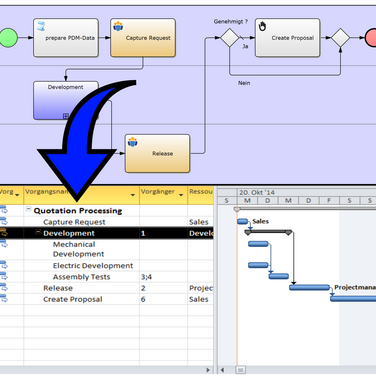Collapse the Quotation Processing summary task
The width and height of the screenshot is (376, 376).
point(29,209)
